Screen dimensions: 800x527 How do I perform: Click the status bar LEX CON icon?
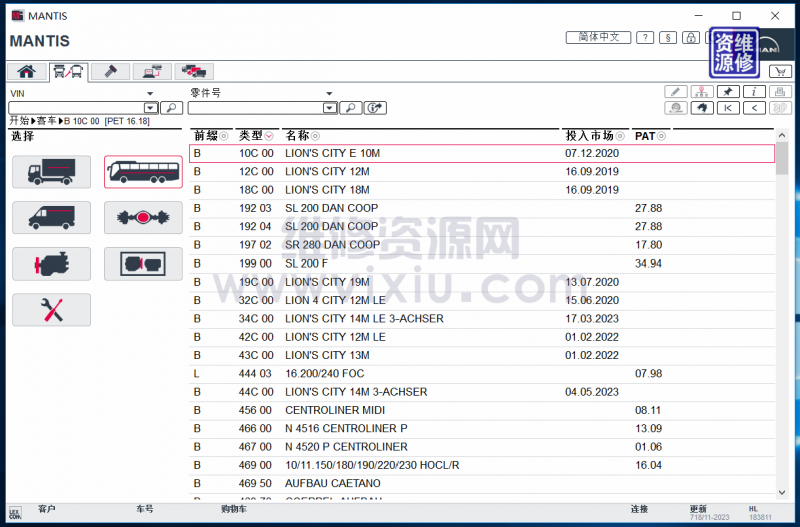pyautogui.click(x=15, y=513)
